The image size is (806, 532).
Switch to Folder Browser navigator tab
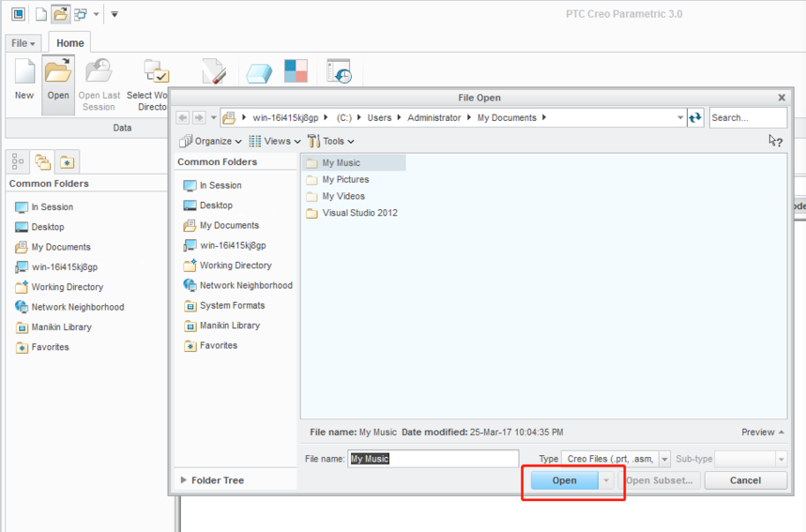click(42, 162)
